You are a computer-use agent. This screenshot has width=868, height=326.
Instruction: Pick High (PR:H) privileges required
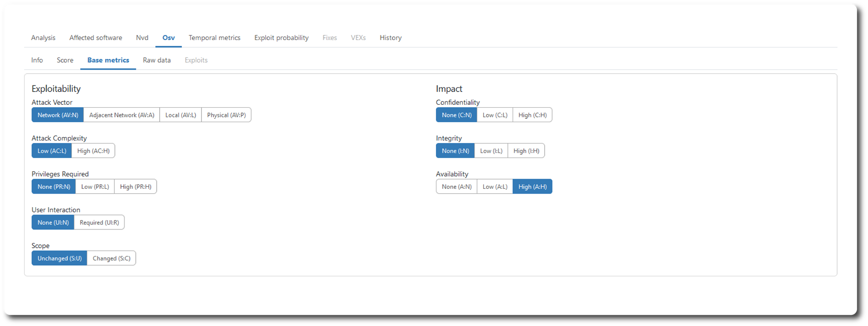coord(136,186)
